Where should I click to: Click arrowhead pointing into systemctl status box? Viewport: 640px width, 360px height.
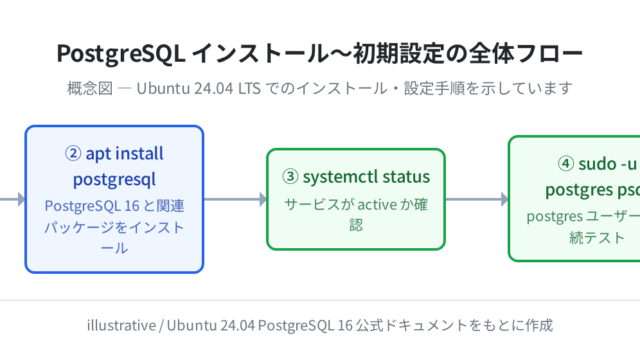click(263, 200)
